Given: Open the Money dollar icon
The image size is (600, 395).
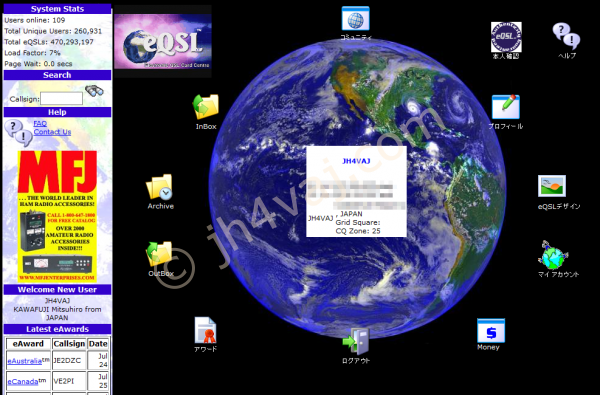Looking at the screenshot, I should tap(491, 331).
